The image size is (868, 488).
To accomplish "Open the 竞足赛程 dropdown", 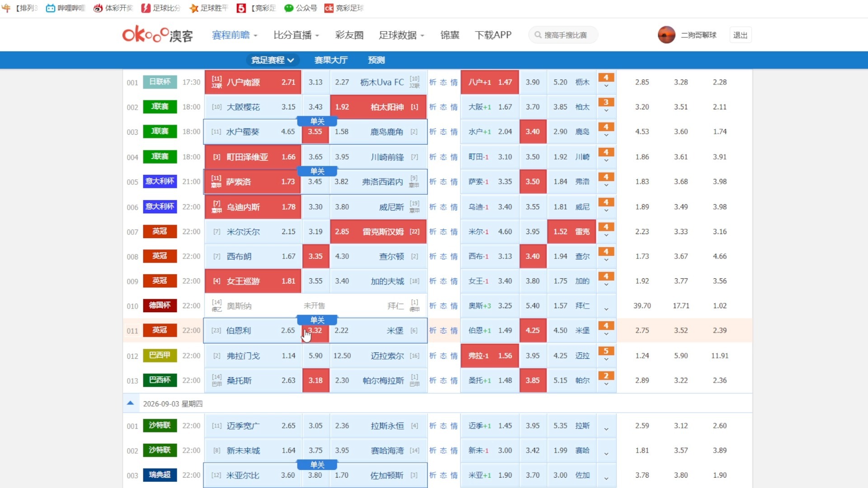I will coord(273,60).
